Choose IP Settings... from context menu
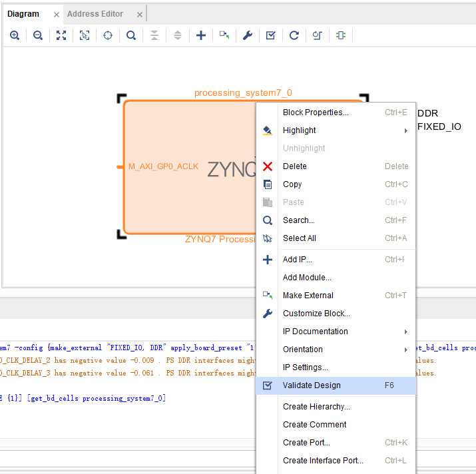Viewport: 476px width, 474px height. click(x=336, y=367)
